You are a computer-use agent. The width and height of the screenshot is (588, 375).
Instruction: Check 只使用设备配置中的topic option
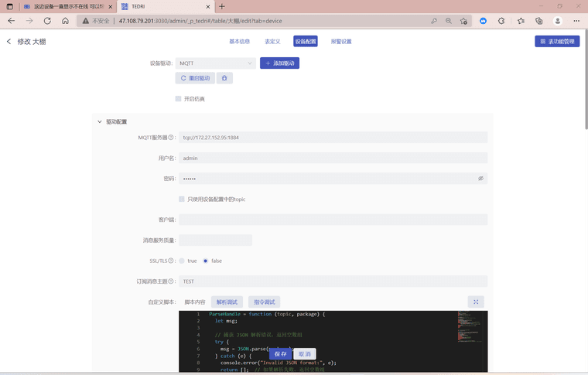(182, 199)
